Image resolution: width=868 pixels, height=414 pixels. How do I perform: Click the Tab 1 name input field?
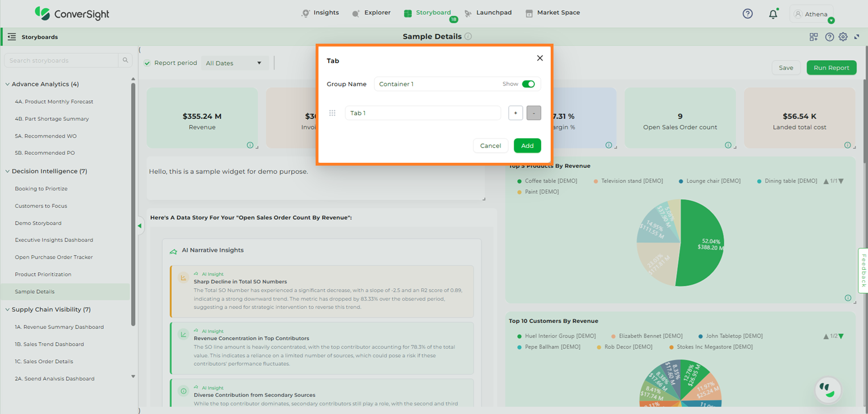tap(422, 113)
